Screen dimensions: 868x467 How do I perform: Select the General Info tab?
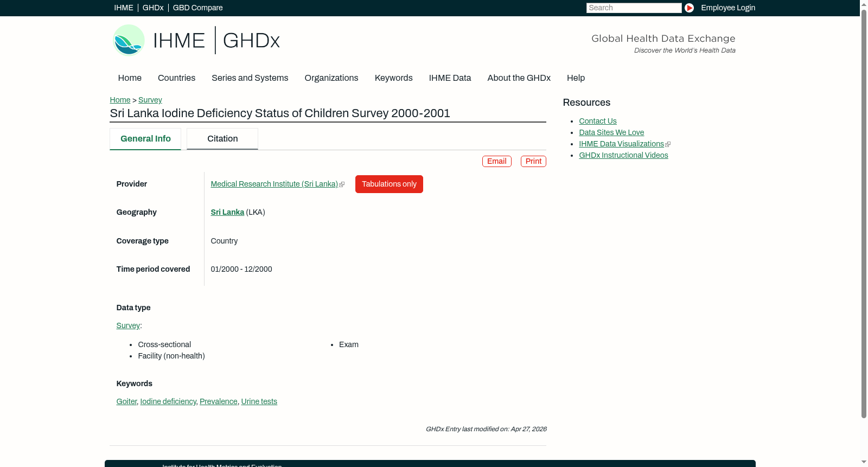145,139
